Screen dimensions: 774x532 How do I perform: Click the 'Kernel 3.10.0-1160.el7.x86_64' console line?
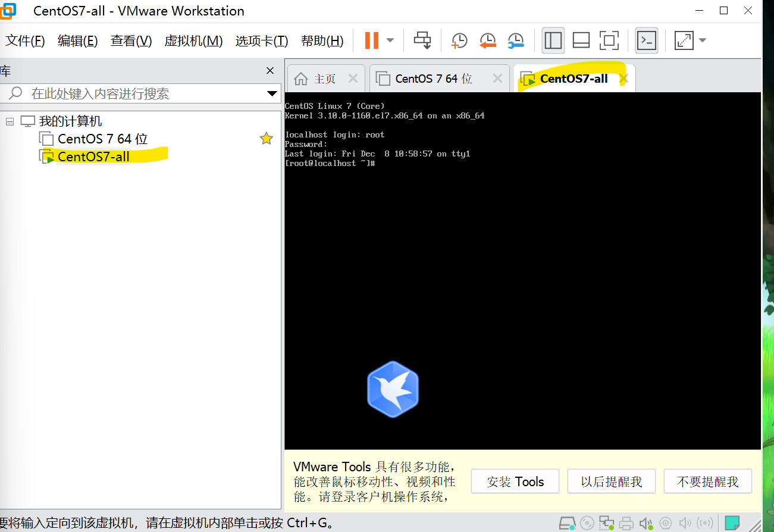tap(385, 115)
